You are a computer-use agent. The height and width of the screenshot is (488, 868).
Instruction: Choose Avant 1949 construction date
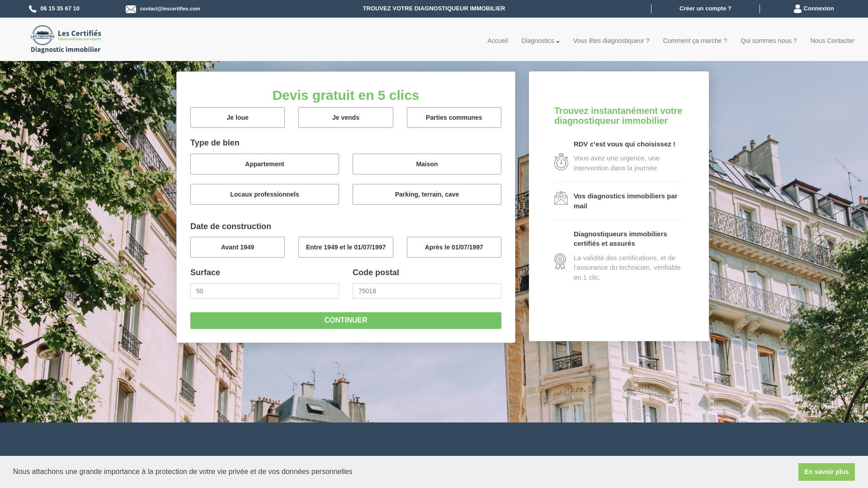(x=237, y=247)
